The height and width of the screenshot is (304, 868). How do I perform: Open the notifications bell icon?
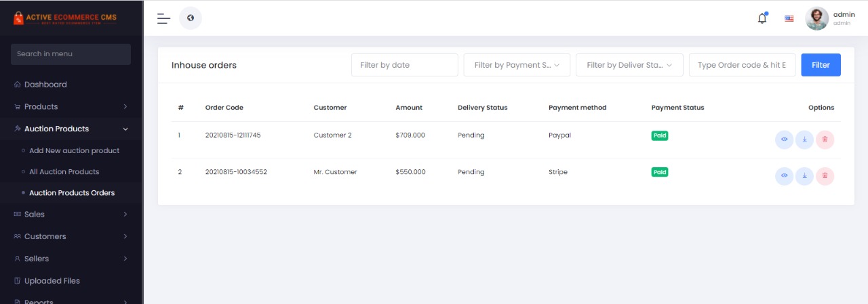(x=762, y=18)
